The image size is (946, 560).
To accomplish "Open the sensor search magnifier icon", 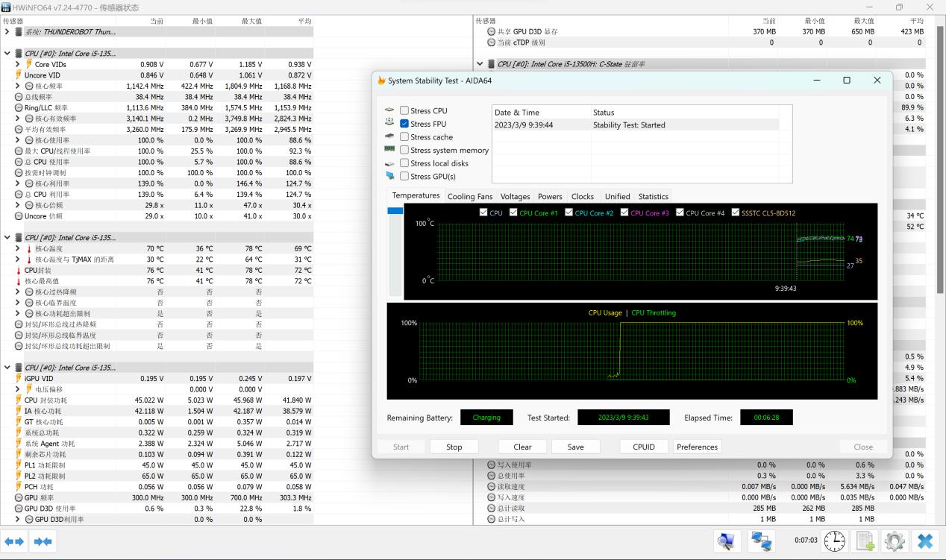I will point(727,541).
